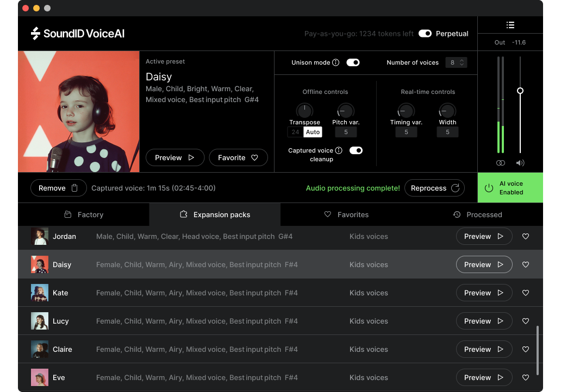Click 'Audio processing complete!' status text
Screen dimensions: 561x392
click(353, 188)
